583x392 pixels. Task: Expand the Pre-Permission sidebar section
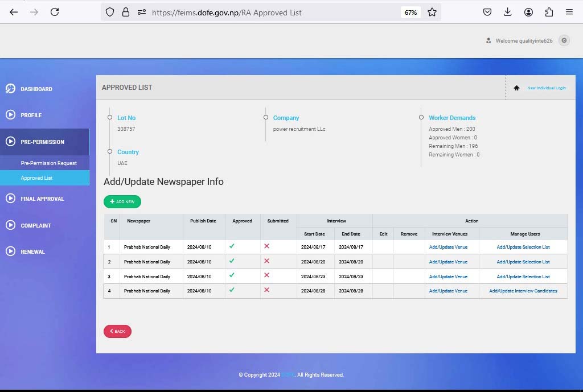click(43, 142)
